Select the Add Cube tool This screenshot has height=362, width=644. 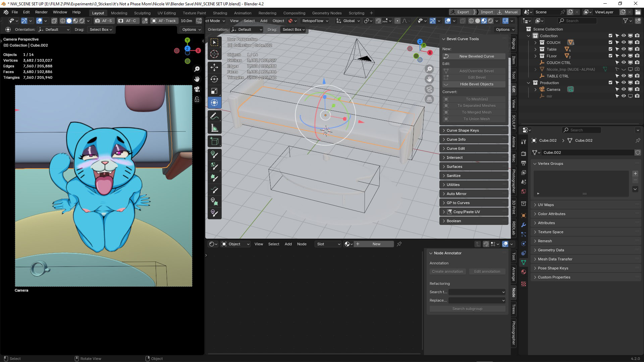click(x=214, y=141)
